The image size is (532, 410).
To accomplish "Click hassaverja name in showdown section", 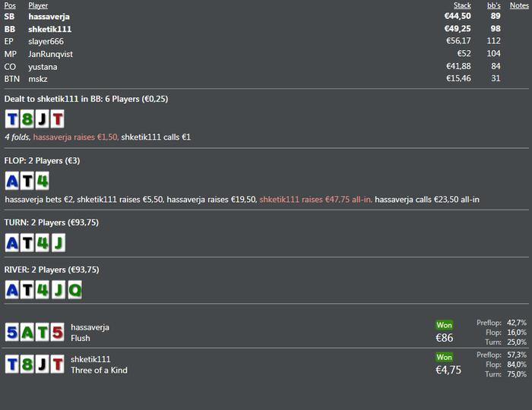I will click(90, 327).
